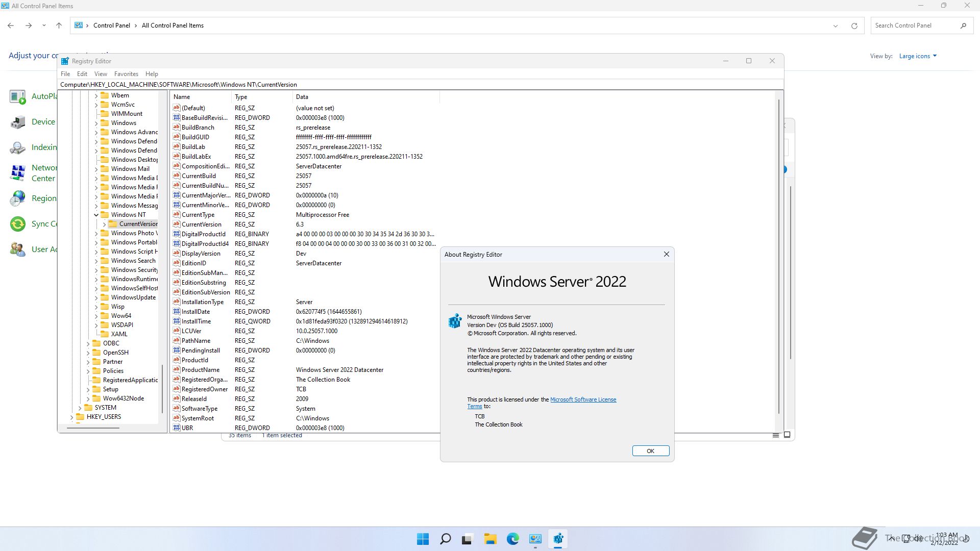
Task: Launch File Explorer from the taskbar
Action: (490, 539)
